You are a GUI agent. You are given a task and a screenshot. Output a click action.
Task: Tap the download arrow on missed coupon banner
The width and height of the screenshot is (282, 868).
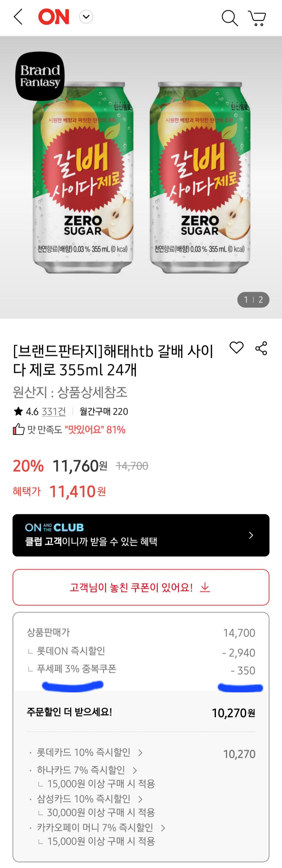coord(205,587)
